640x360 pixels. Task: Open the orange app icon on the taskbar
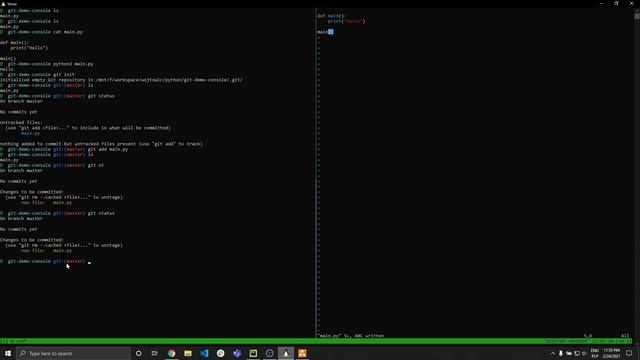pyautogui.click(x=302, y=353)
